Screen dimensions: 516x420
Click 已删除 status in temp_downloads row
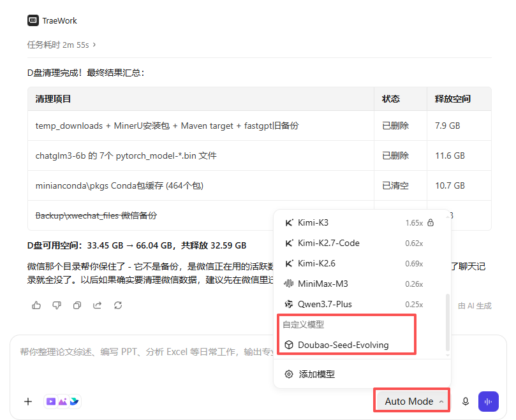[395, 126]
